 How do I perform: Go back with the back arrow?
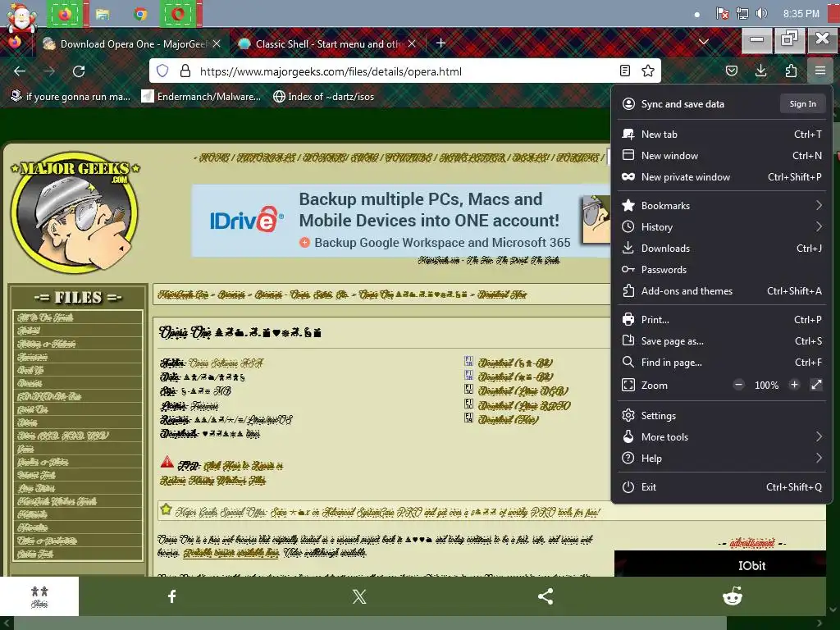(20, 71)
